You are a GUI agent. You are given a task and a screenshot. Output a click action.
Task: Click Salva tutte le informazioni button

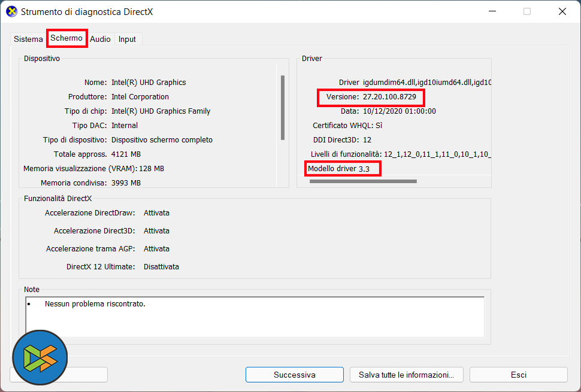click(407, 375)
